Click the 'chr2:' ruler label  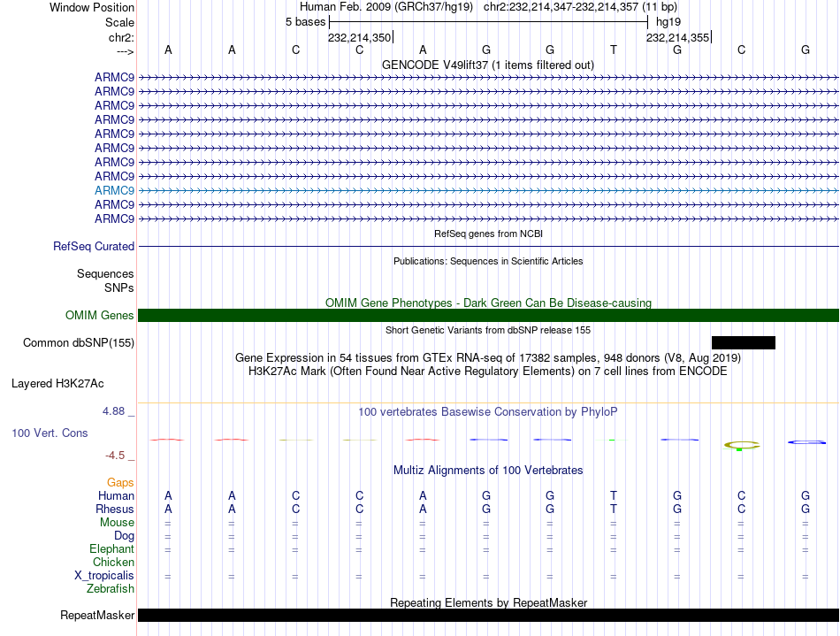(x=121, y=37)
